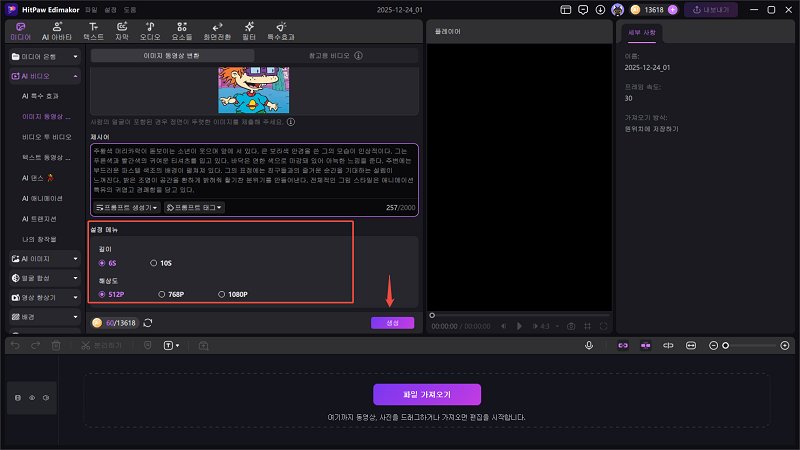Click the layout switch icon in title bar
This screenshot has width=800, height=450.
tap(565, 10)
